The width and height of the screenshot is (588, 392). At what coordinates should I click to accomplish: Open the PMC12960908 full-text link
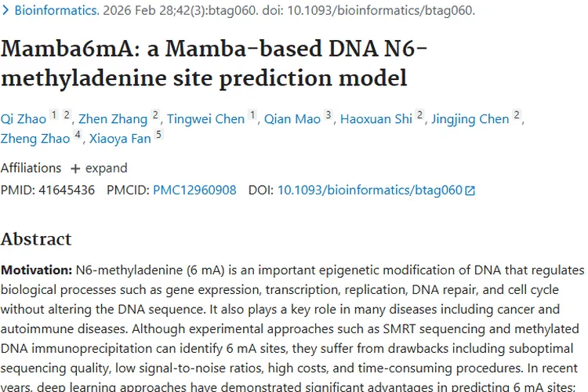[194, 190]
